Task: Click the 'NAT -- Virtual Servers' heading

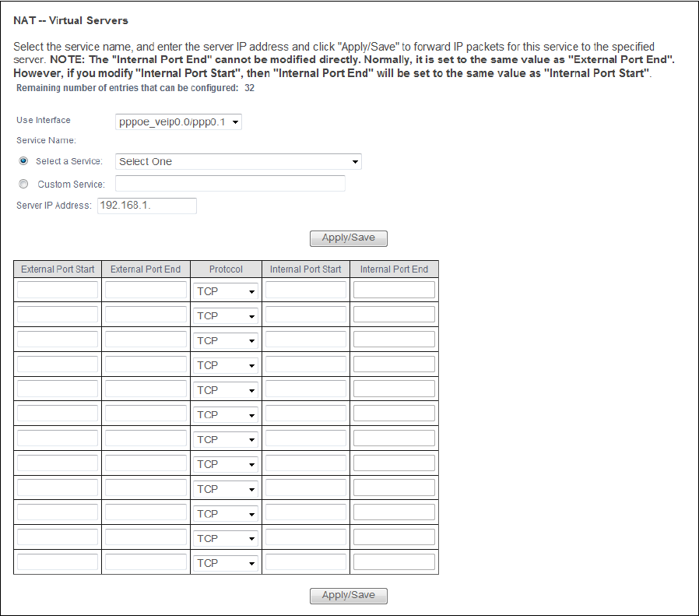Action: (71, 20)
